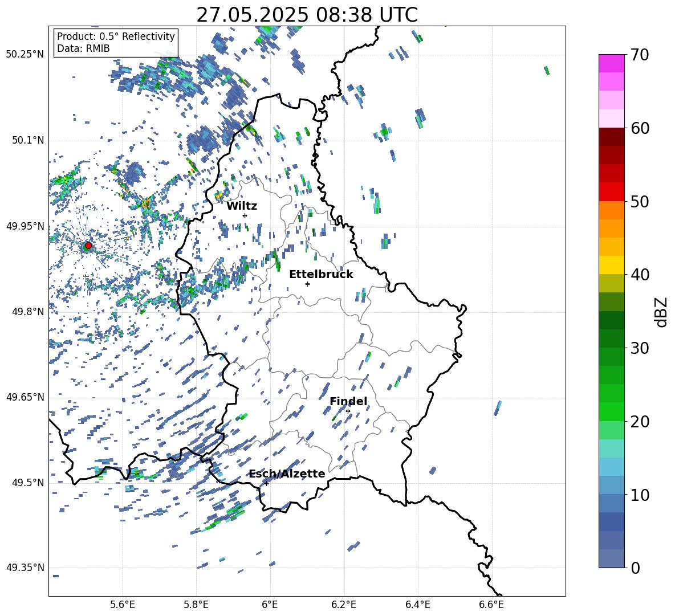
Task: Click the Product: 0.5° Reflectivity text
Action: pyautogui.click(x=116, y=36)
